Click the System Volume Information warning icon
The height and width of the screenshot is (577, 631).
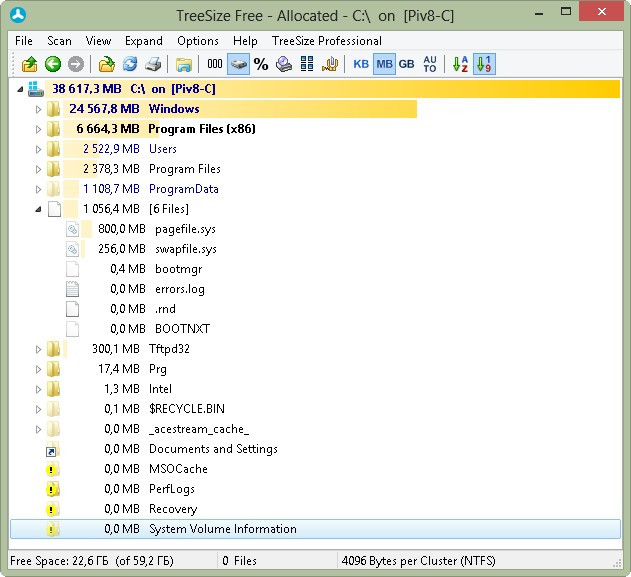52,529
